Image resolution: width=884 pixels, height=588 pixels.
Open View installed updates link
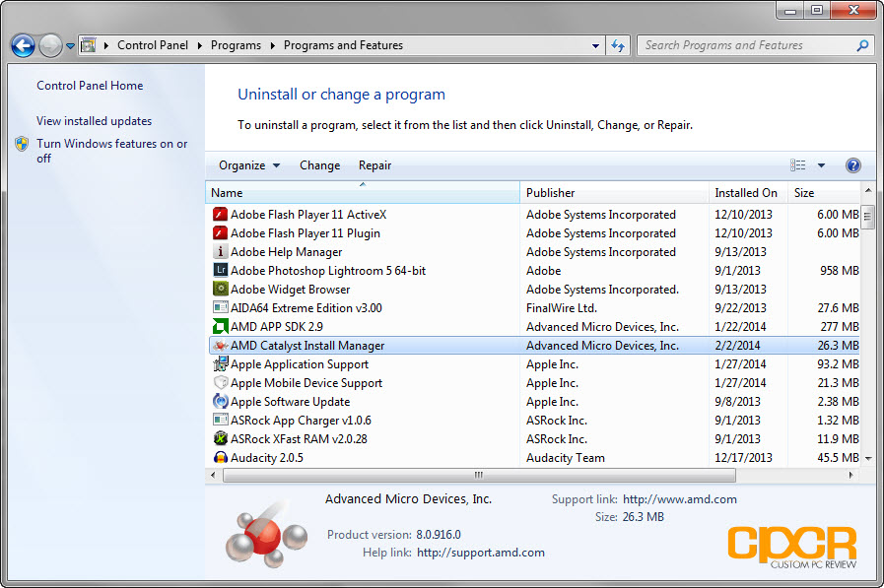[95, 121]
